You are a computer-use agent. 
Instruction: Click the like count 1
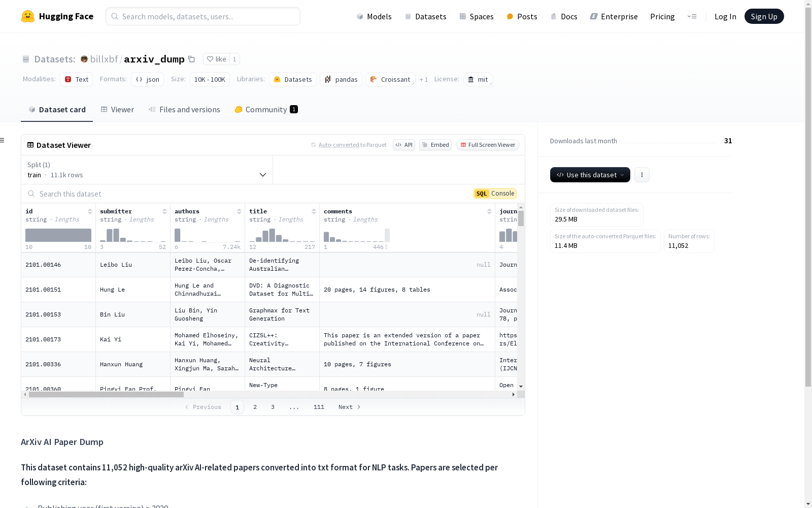click(x=234, y=59)
